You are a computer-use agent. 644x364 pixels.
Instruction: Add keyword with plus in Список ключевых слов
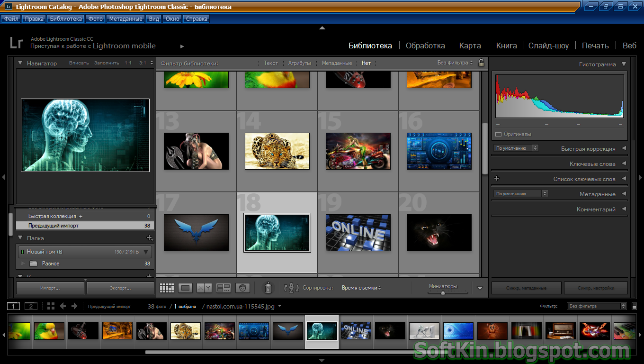point(497,179)
